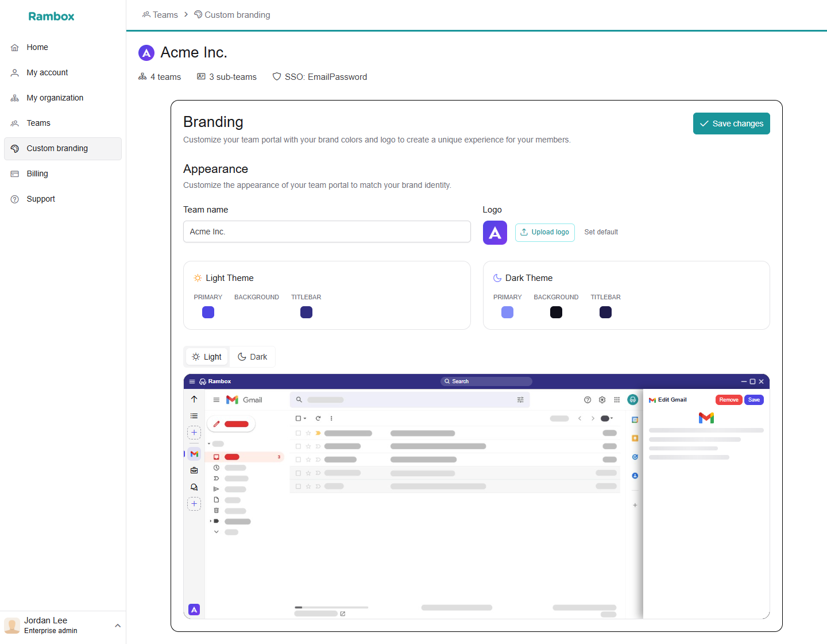827x644 pixels.
Task: Click the Rambox hamburger menu in the preview titlebar
Action: pos(192,381)
